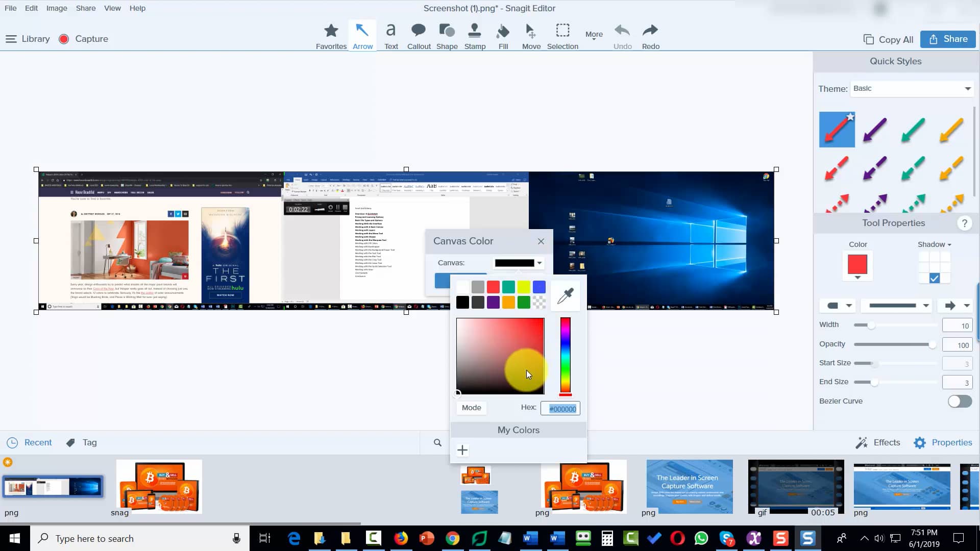
Task: Uncheck the shadow direction checkbox
Action: coord(934,278)
